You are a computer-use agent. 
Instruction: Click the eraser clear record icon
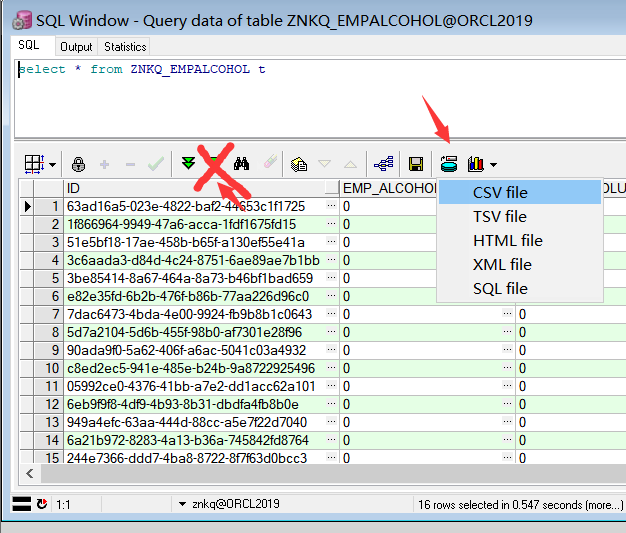point(270,162)
